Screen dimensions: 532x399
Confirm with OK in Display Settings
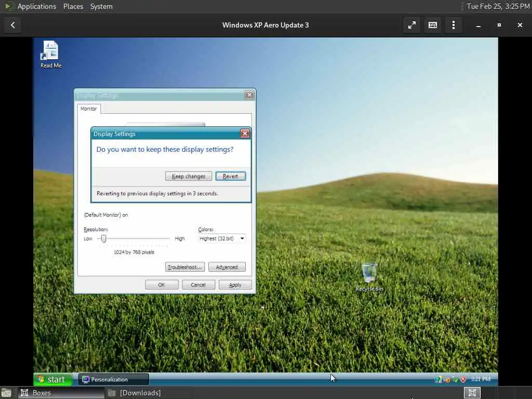[162, 285]
